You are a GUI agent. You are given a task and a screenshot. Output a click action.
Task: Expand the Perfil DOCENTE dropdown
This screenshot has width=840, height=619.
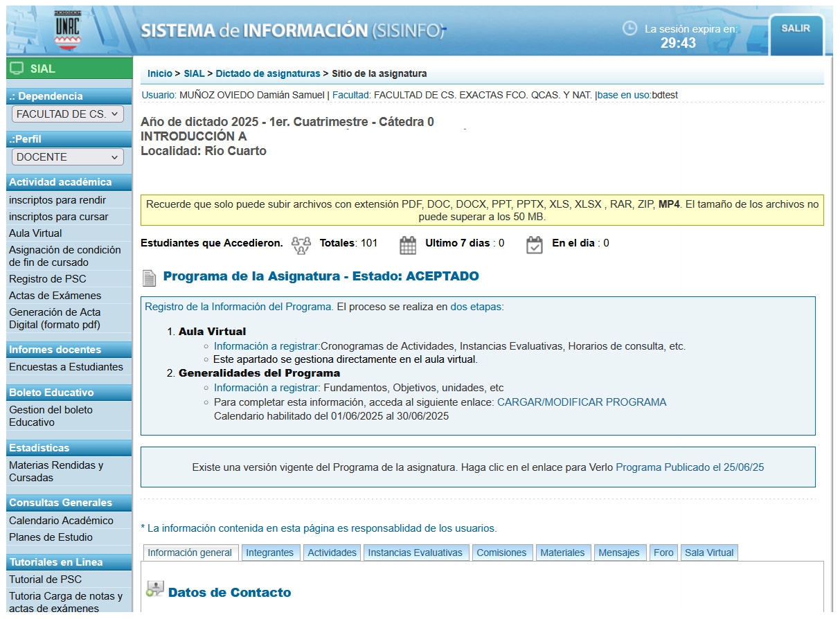pyautogui.click(x=67, y=157)
